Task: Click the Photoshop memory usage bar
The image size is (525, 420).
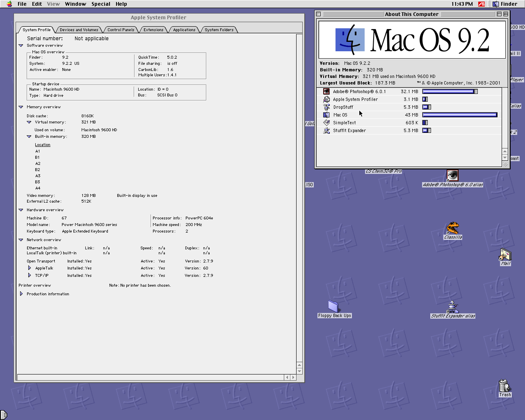Action: click(x=450, y=91)
